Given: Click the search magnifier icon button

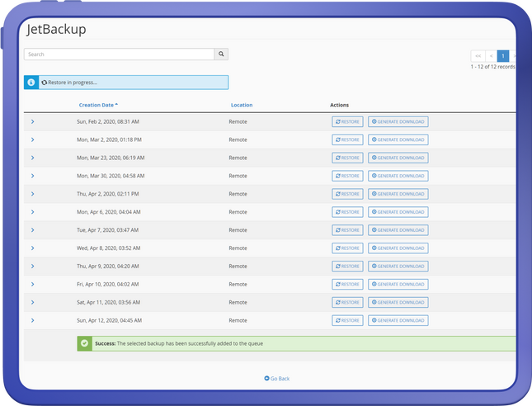Looking at the screenshot, I should [x=221, y=54].
